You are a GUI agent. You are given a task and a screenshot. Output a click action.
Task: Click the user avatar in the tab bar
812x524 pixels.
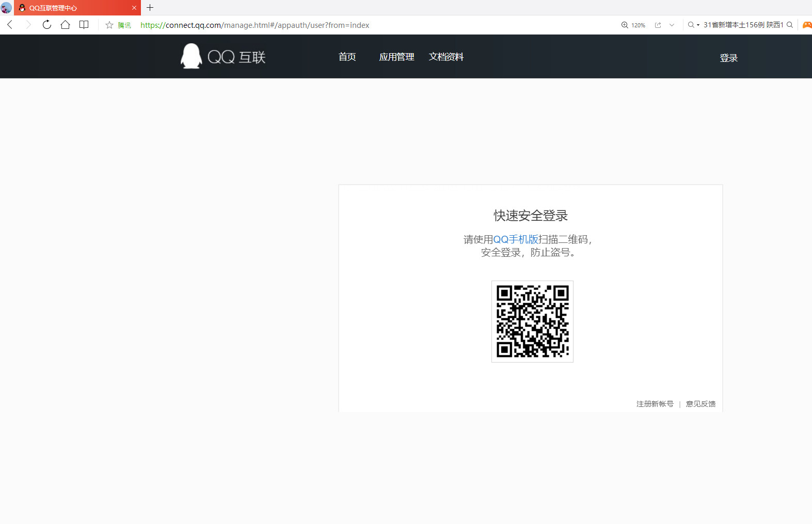point(6,8)
